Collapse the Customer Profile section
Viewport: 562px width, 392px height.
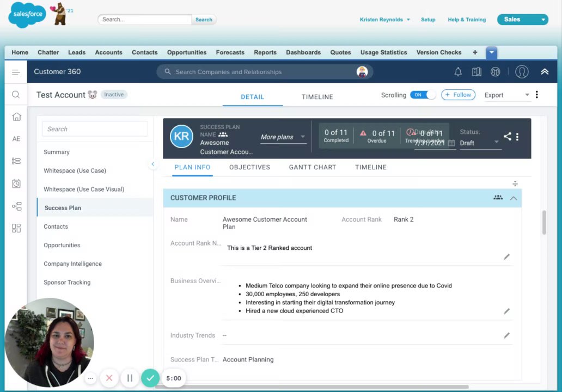[x=513, y=198]
